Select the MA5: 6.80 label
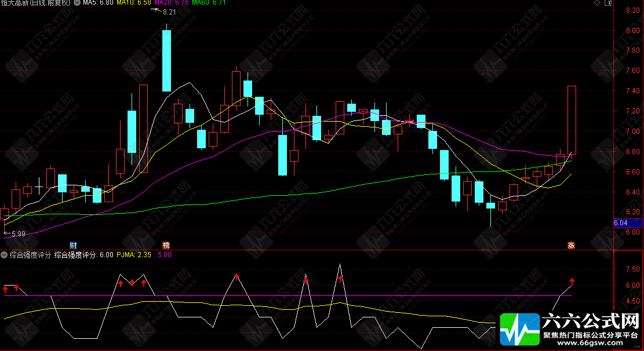 98,2
